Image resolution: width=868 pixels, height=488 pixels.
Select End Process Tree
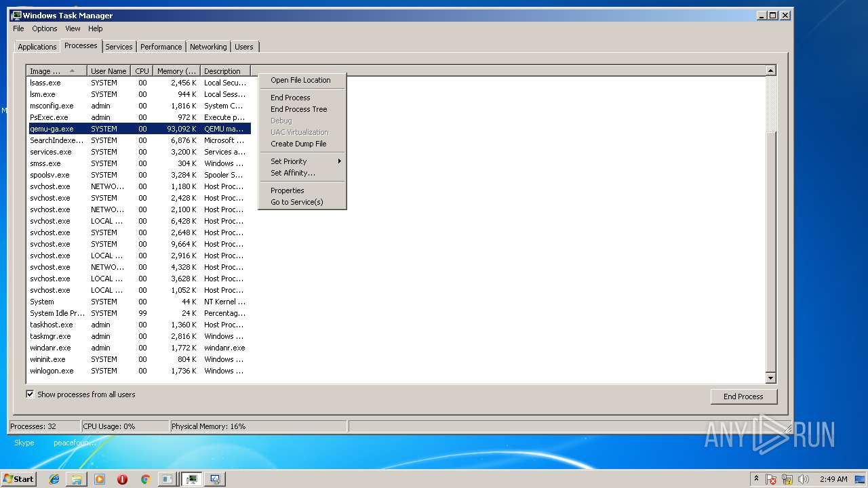click(302, 109)
